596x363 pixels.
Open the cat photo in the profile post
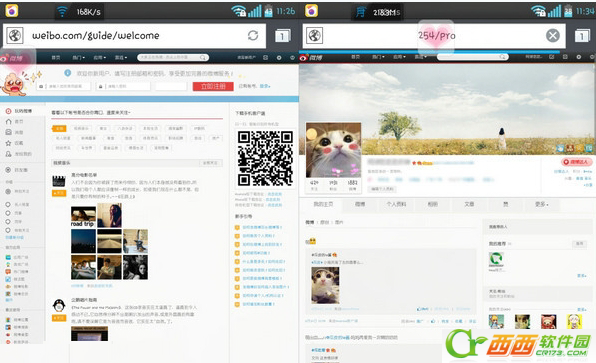[x=325, y=285]
